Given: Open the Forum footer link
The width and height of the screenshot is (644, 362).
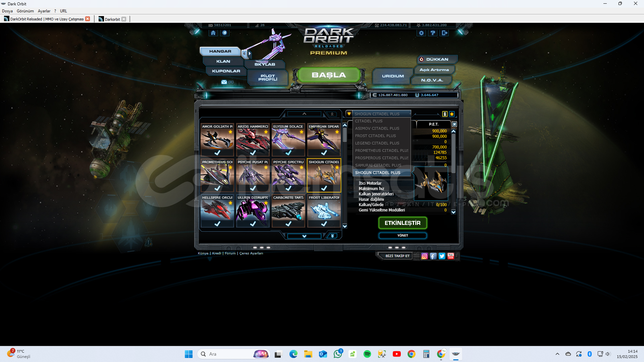Looking at the screenshot, I should (x=230, y=253).
